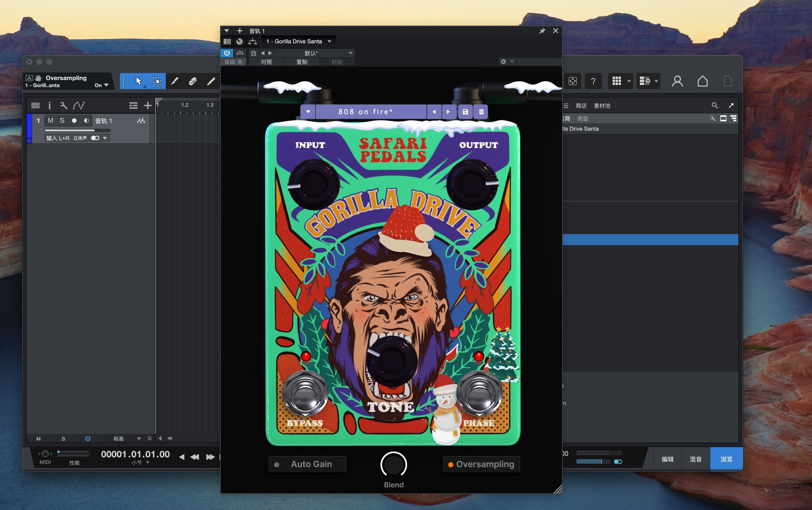Open track automation curve icon
Image resolution: width=812 pixels, height=510 pixels.
coord(79,105)
